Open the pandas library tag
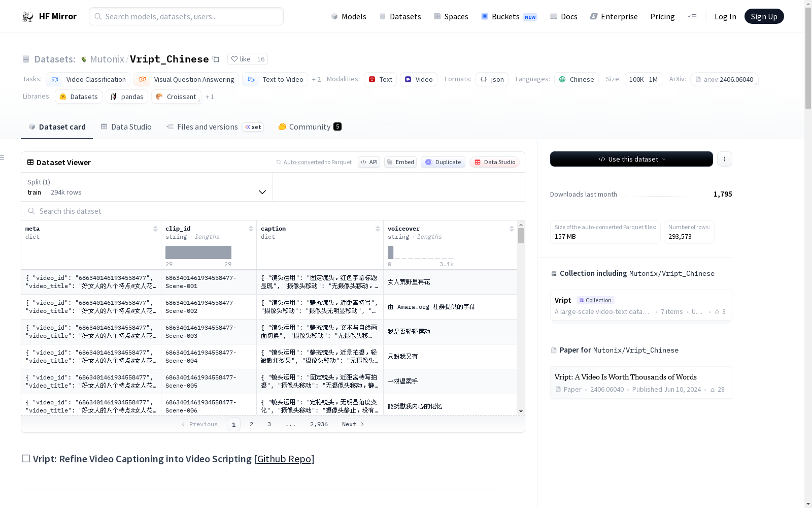Viewport: 812px width, 508px height. 127,97
